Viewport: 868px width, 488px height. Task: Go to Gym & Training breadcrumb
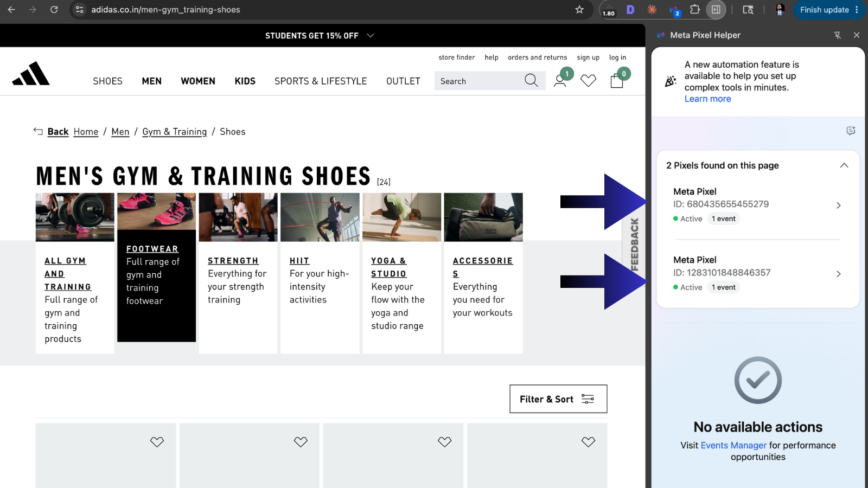tap(174, 132)
